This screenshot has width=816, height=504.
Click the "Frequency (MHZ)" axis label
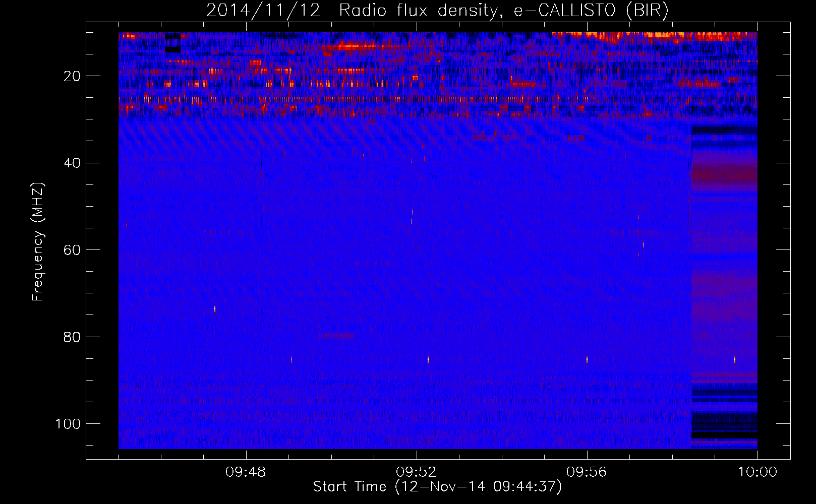pos(38,241)
